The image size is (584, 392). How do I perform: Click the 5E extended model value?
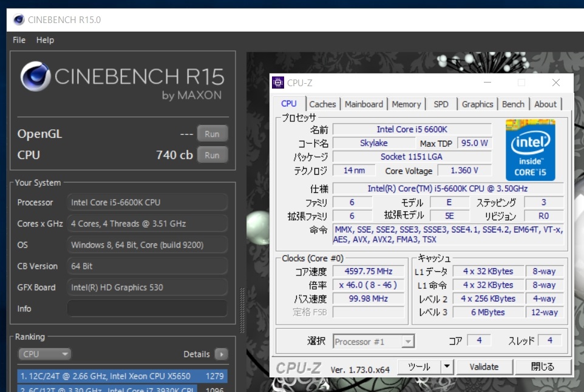click(450, 216)
